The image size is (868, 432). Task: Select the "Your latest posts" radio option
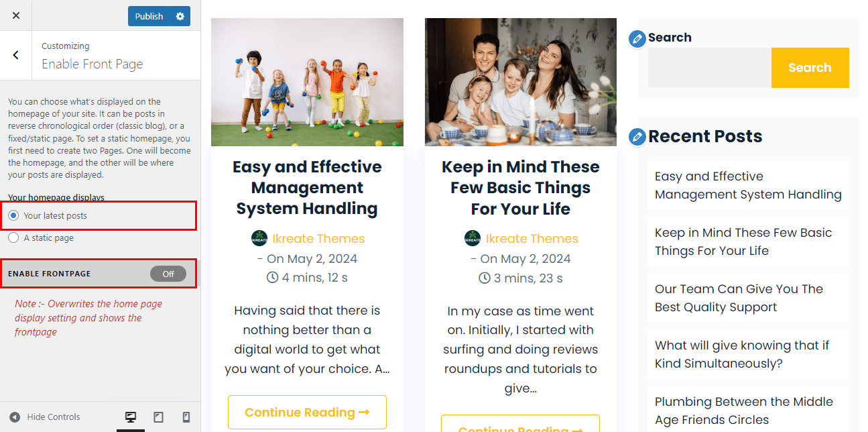[13, 216]
